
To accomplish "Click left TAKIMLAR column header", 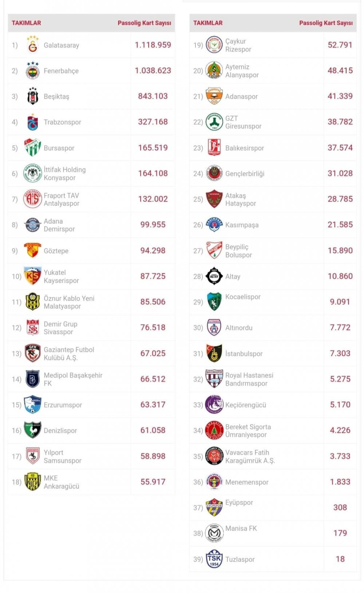I will point(26,23).
